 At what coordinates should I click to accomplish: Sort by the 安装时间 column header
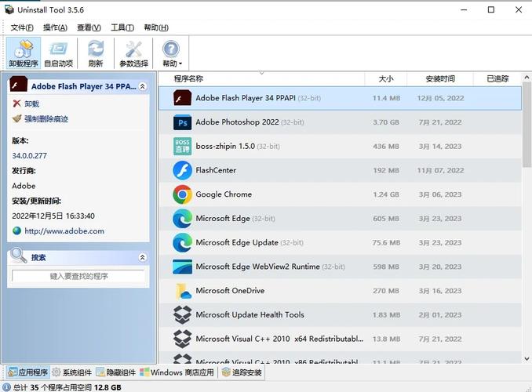[440, 78]
